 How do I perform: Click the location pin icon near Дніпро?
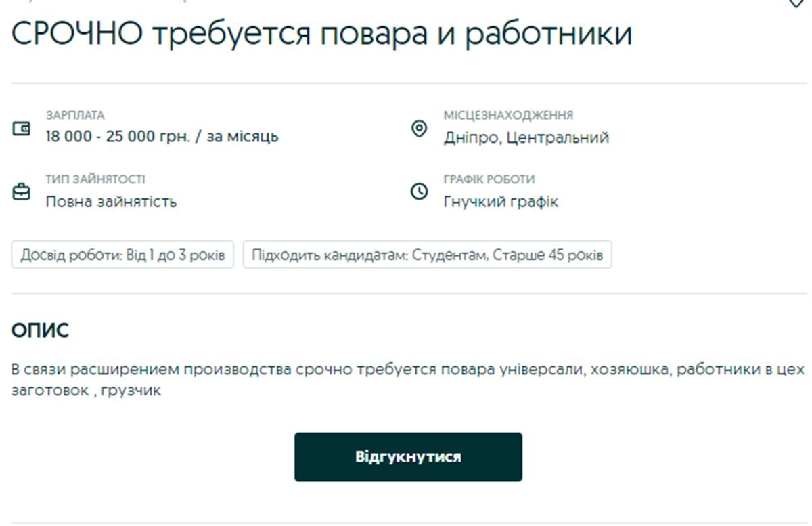[x=421, y=129]
